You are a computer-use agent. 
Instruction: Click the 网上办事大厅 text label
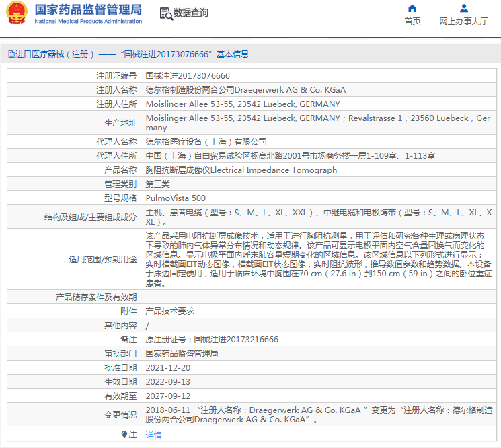click(x=463, y=22)
